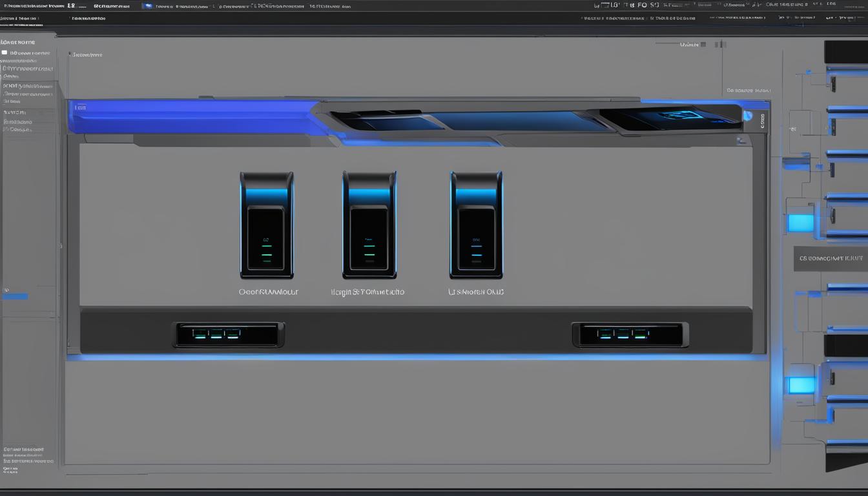
Task: Click the upper glowing cyan square on right panel
Action: pos(801,223)
